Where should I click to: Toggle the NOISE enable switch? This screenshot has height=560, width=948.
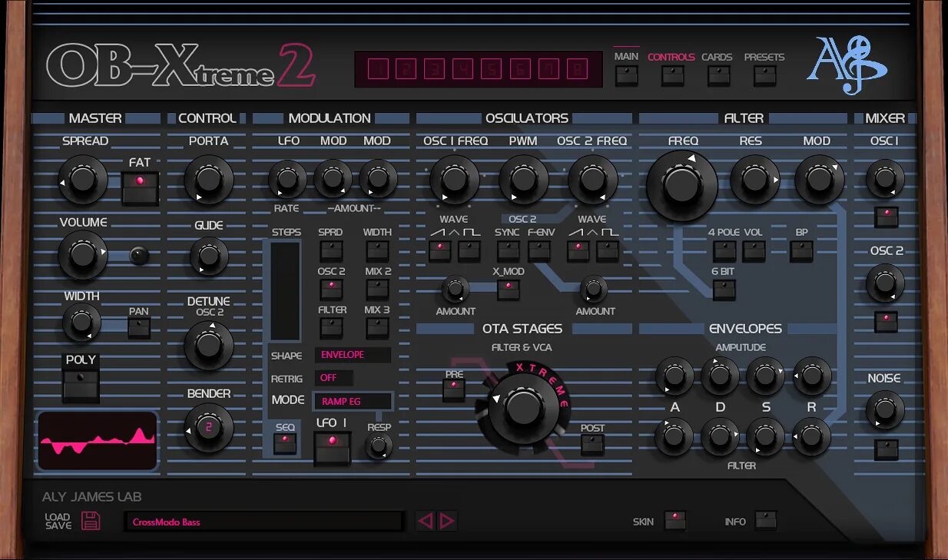(887, 449)
